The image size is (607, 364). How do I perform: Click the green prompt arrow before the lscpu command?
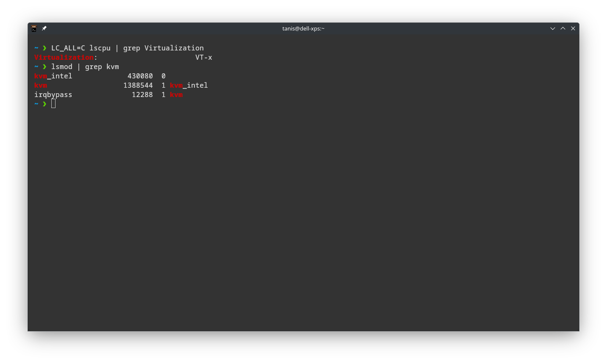coord(45,48)
